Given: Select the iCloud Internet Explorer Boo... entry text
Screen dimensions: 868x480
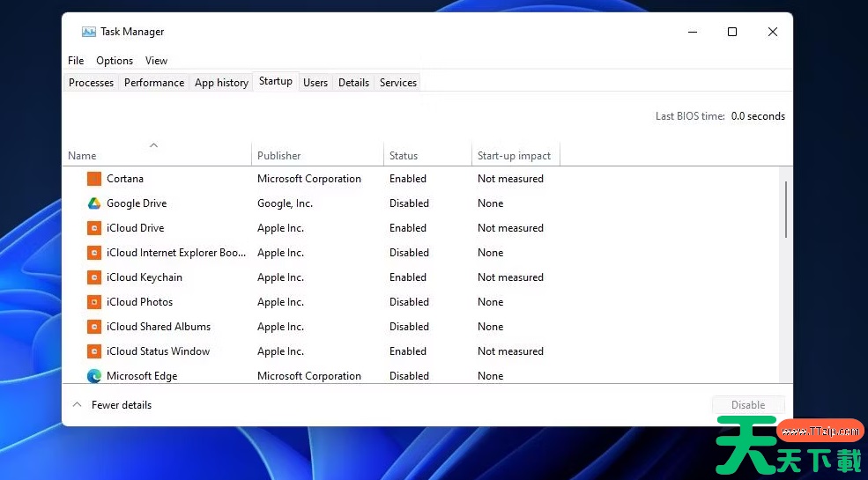Looking at the screenshot, I should pos(176,253).
